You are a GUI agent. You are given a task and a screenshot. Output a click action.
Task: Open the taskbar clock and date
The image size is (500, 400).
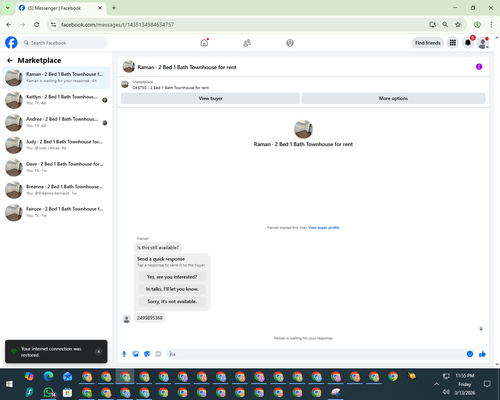(465, 384)
